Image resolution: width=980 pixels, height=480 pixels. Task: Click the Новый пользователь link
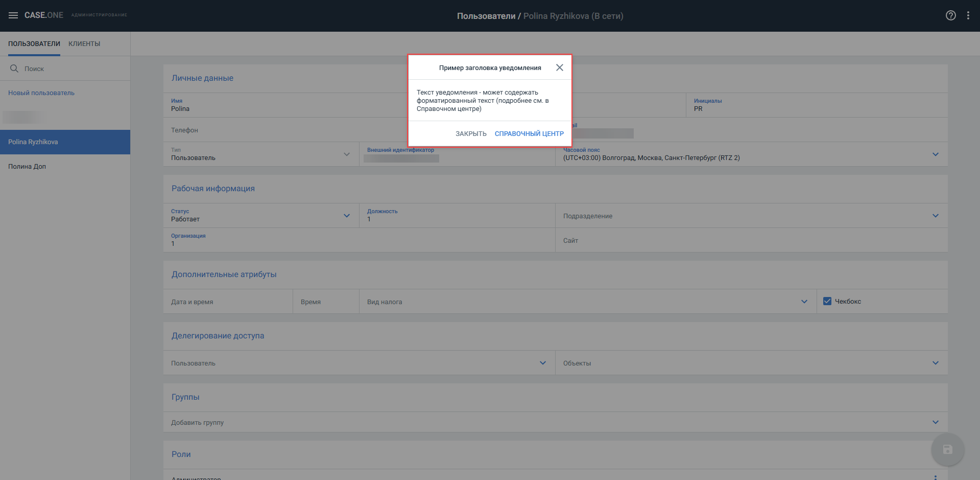pyautogui.click(x=41, y=93)
